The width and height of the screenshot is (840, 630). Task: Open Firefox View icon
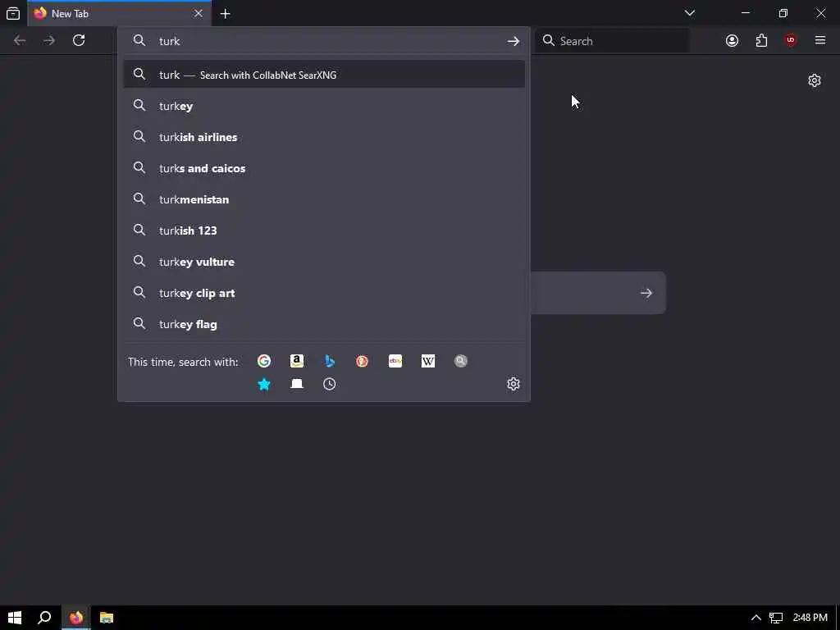[13, 13]
